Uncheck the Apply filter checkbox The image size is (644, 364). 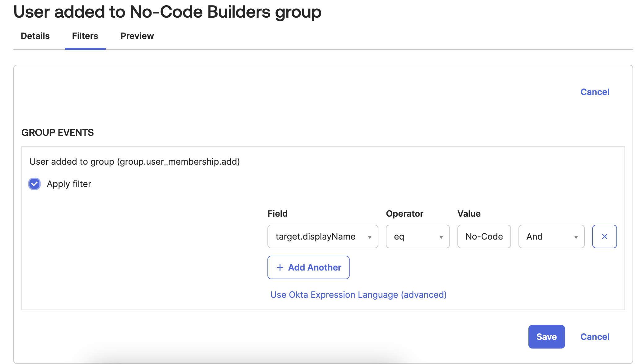pyautogui.click(x=34, y=184)
